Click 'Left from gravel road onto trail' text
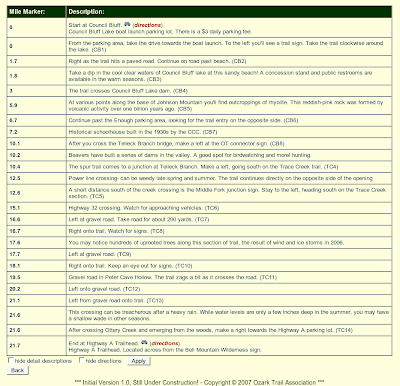400x386 pixels. coord(116,301)
